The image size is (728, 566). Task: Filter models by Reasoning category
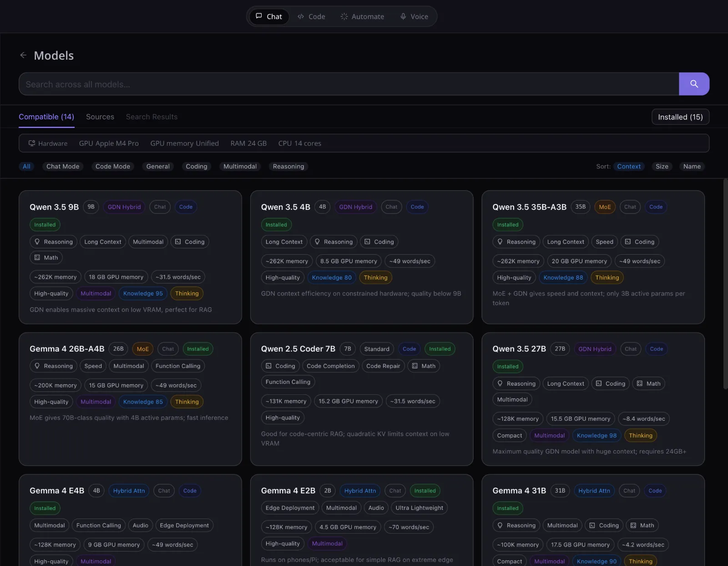(288, 166)
